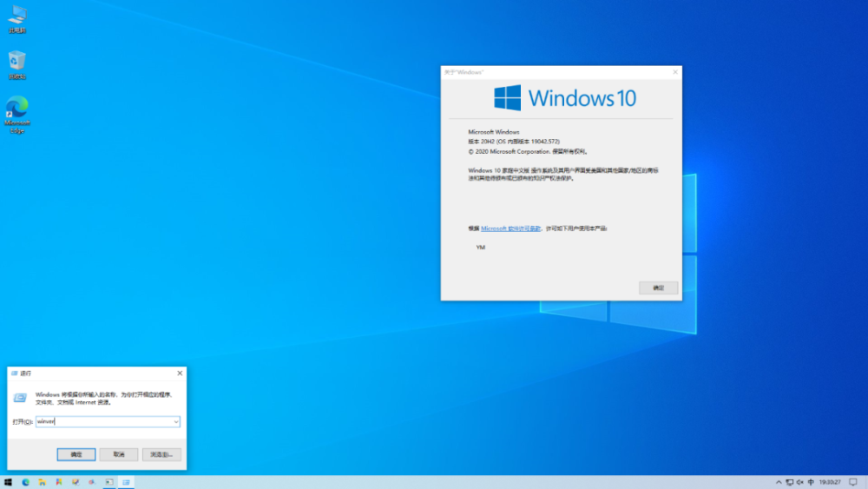Show hidden system tray icons
The width and height of the screenshot is (868, 489).
click(x=779, y=482)
